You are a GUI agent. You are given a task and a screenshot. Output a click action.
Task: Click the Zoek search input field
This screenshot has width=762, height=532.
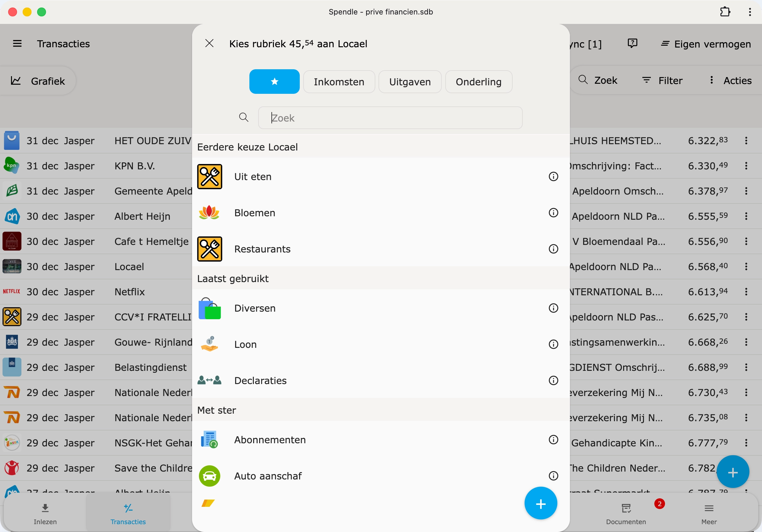tap(390, 118)
